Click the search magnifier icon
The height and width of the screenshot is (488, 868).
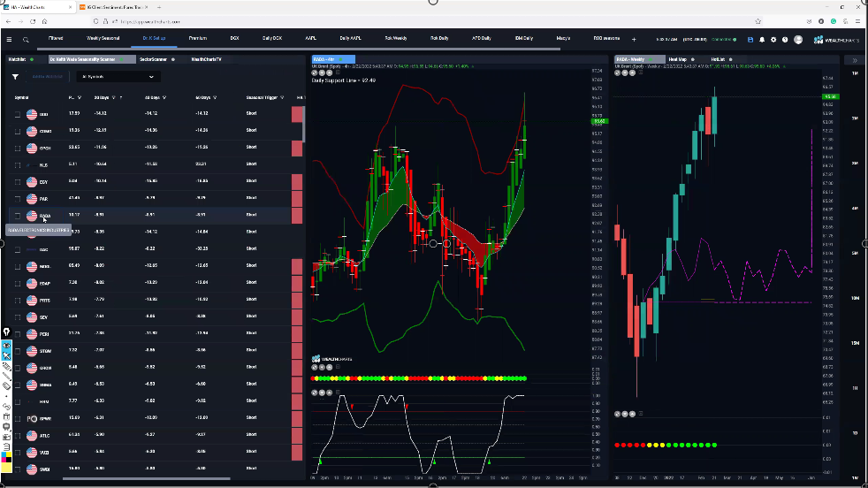[26, 40]
